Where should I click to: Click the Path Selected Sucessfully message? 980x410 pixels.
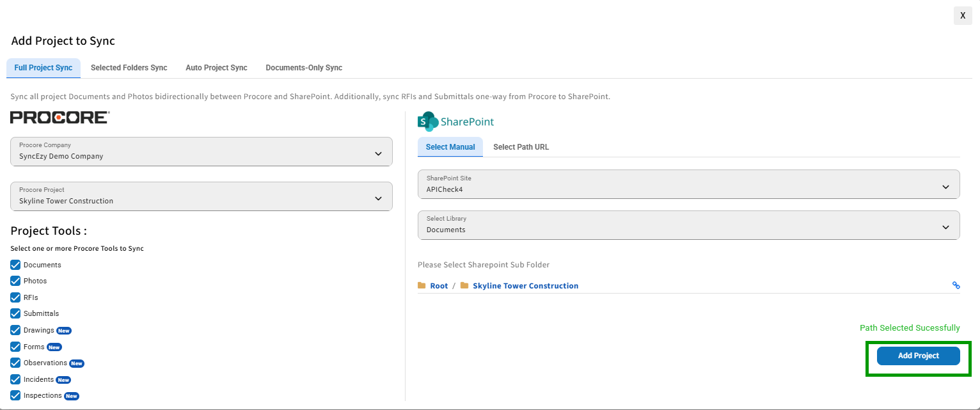click(910, 328)
